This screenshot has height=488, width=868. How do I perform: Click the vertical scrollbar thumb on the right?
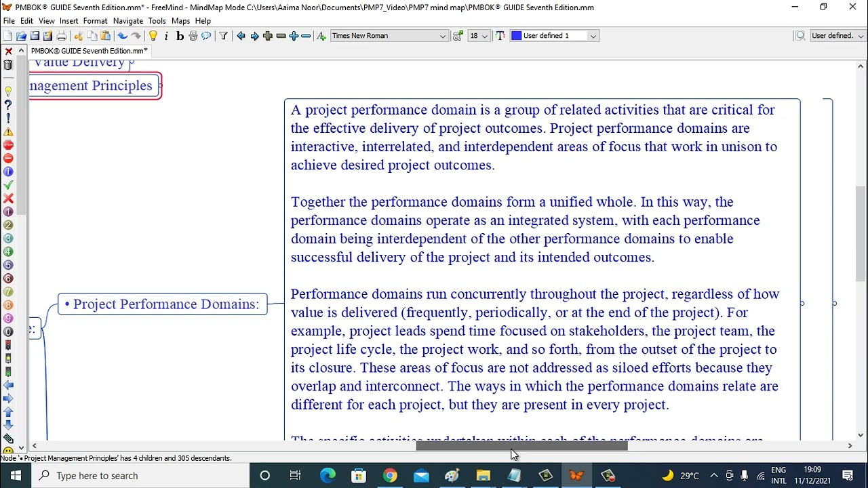[x=861, y=234]
